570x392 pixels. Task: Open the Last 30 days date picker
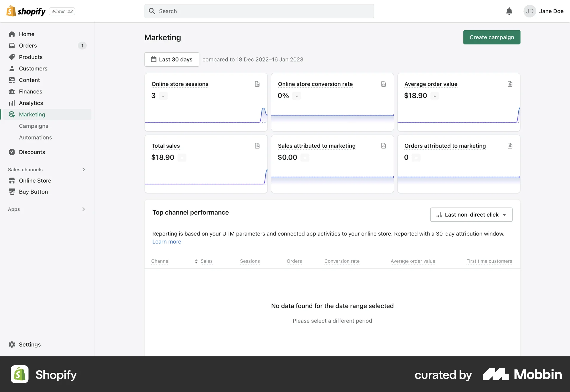172,59
